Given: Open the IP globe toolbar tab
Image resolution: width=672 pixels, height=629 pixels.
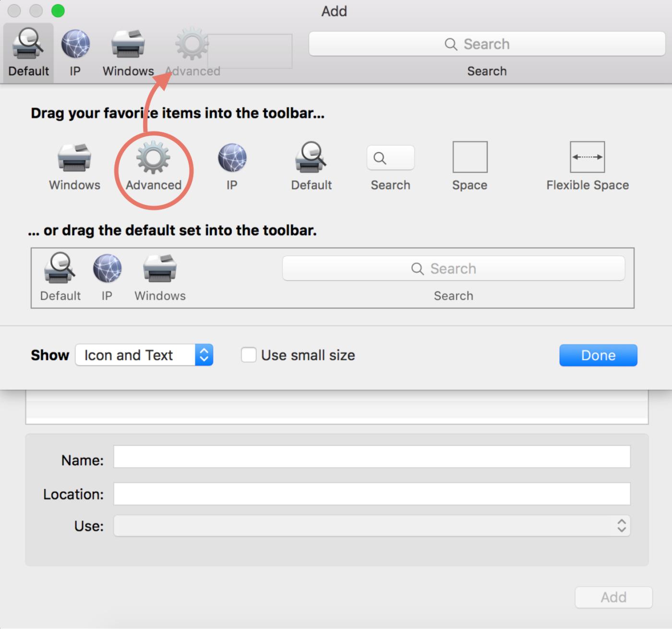Looking at the screenshot, I should 75,53.
